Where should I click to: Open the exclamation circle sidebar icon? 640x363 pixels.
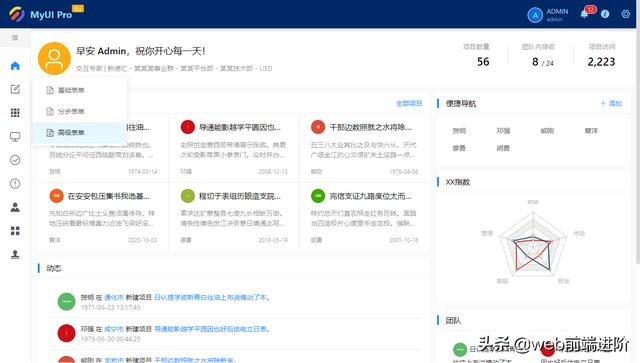coord(15,184)
